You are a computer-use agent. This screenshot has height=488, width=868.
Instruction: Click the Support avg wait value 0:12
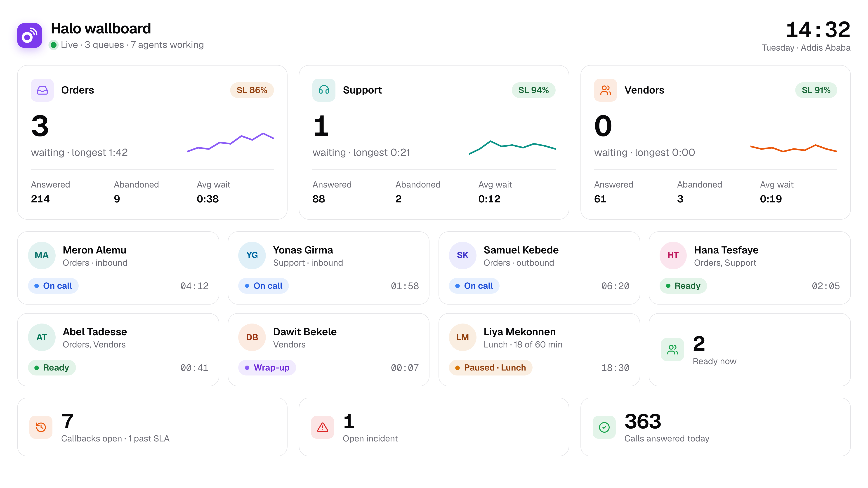[489, 199]
